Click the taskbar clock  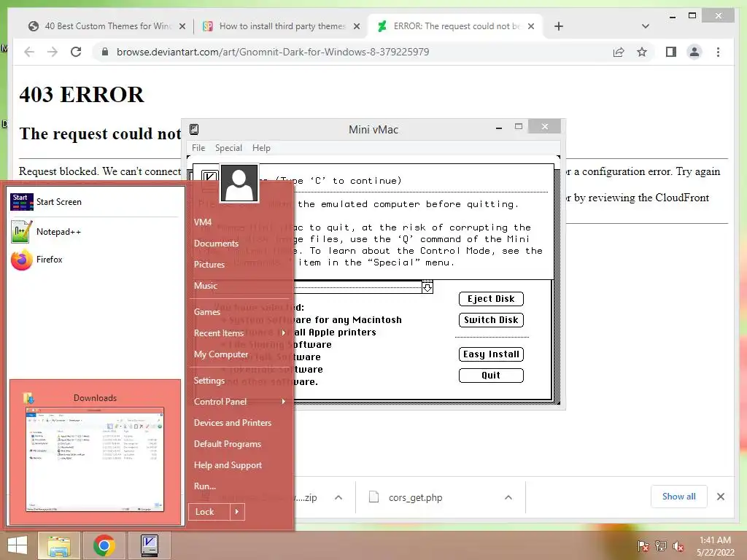pos(716,546)
